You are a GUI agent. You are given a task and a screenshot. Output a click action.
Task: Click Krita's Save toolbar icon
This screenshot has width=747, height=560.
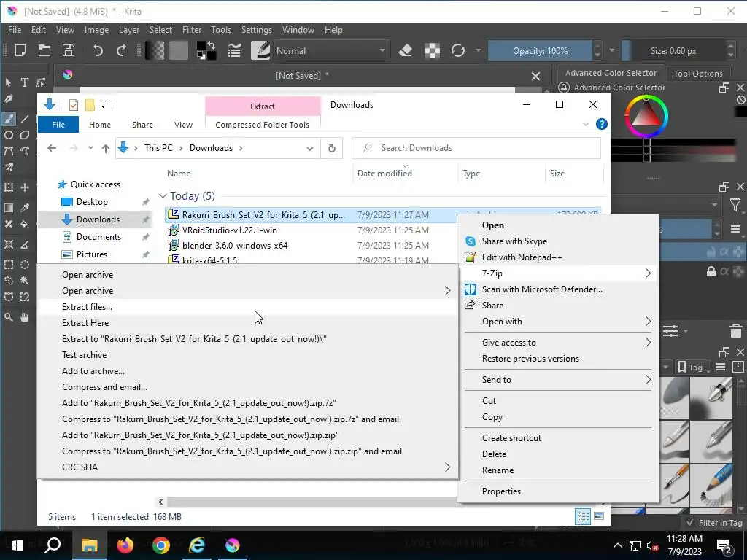(x=69, y=50)
